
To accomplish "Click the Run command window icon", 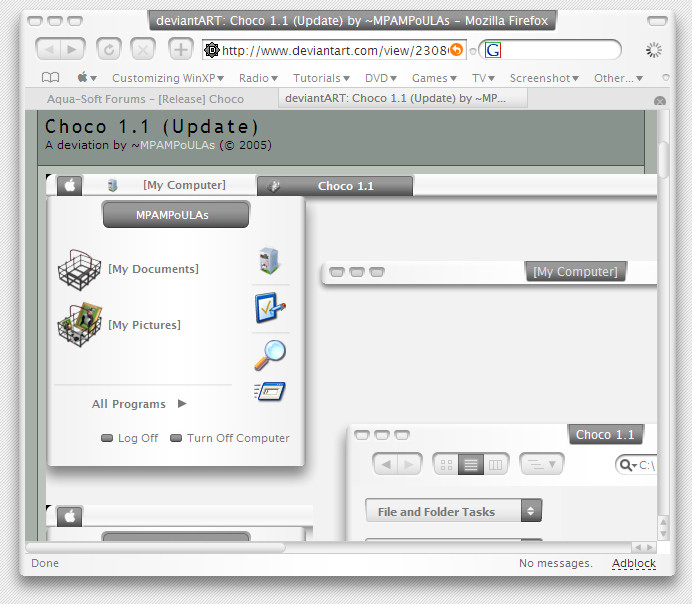I will click(x=270, y=391).
